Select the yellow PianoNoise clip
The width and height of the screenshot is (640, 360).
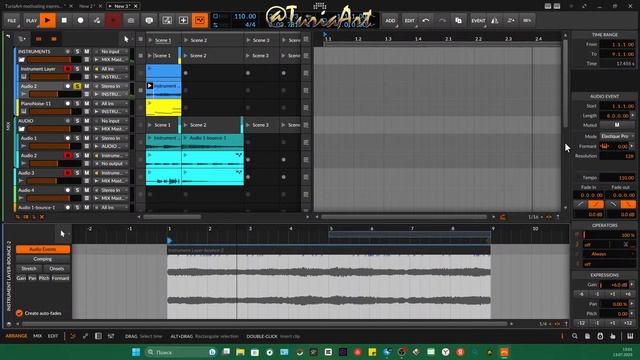pyautogui.click(x=163, y=107)
